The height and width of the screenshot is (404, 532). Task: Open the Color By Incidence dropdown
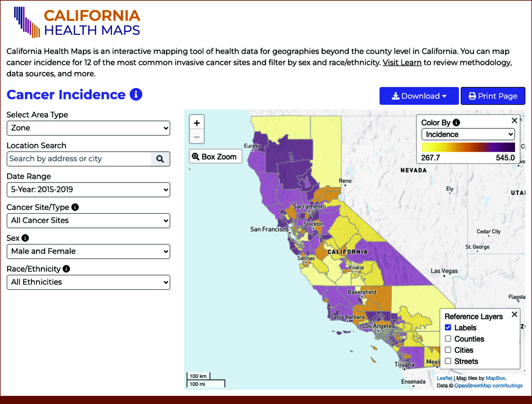coord(468,134)
